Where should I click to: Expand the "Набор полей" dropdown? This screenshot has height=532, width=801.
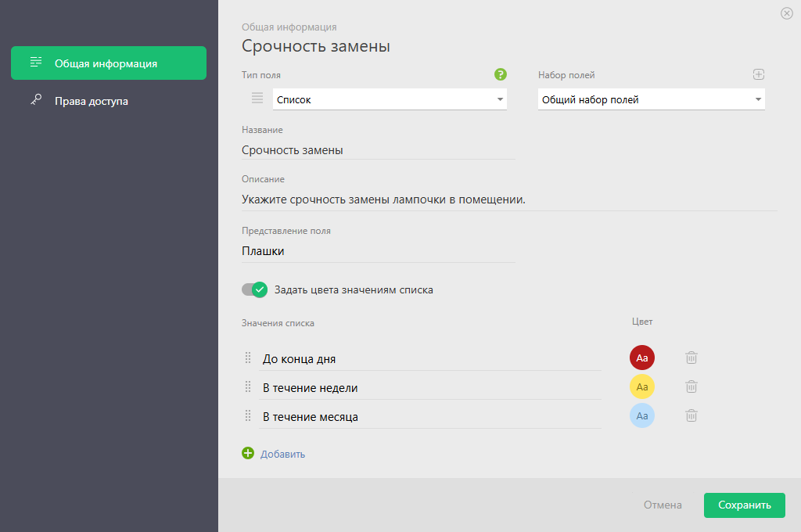pos(651,99)
